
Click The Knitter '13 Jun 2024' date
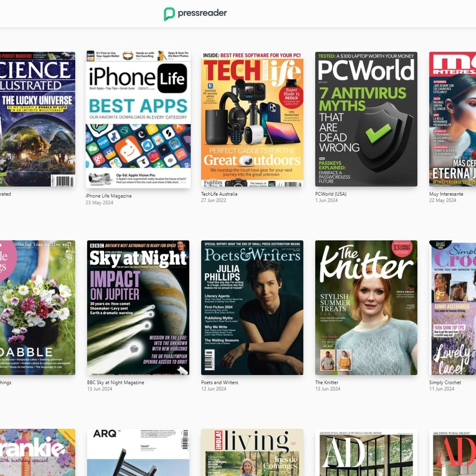coord(327,389)
